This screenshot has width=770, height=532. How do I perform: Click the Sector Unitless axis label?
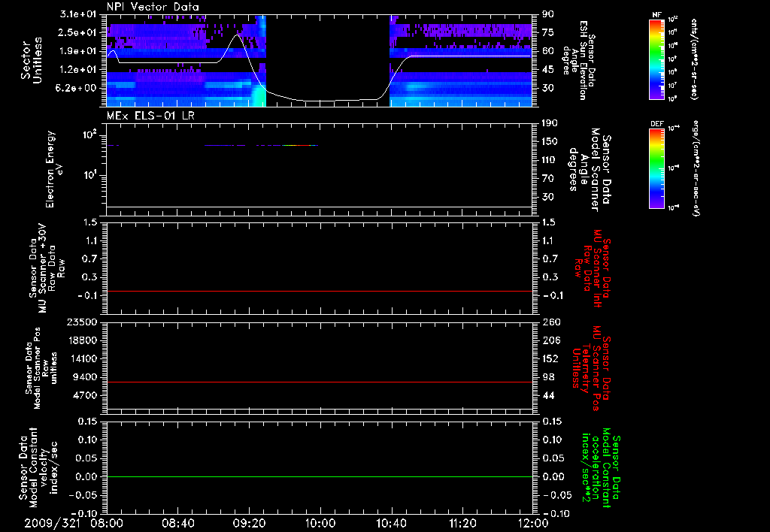tap(32, 59)
